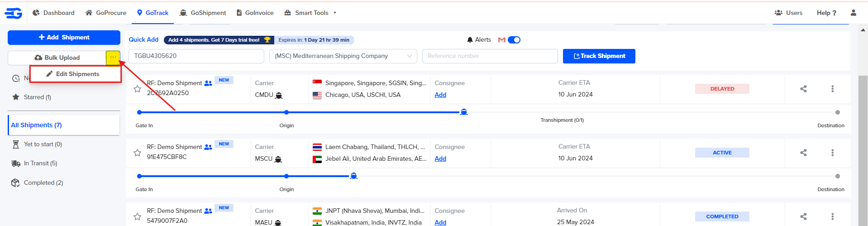
Task: Click the COMPLETED status badge
Action: (722, 216)
